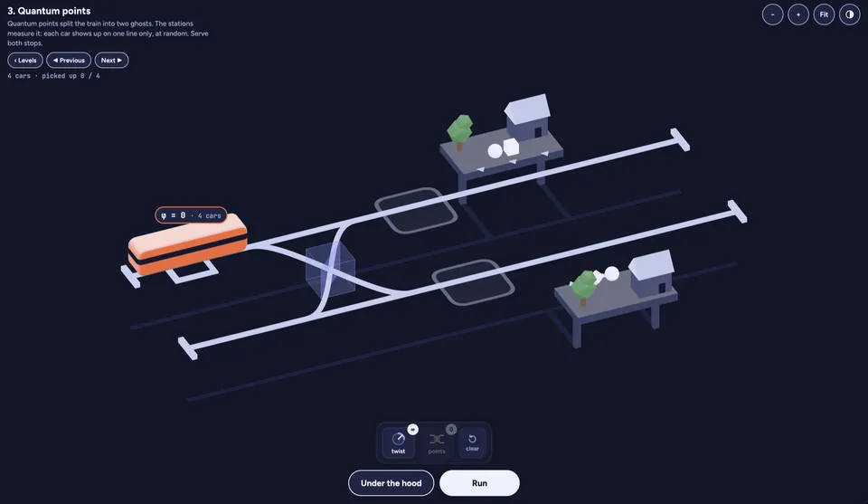Screen dimensions: 868x504
Task: Fit the view using Fit button
Action: (x=824, y=14)
